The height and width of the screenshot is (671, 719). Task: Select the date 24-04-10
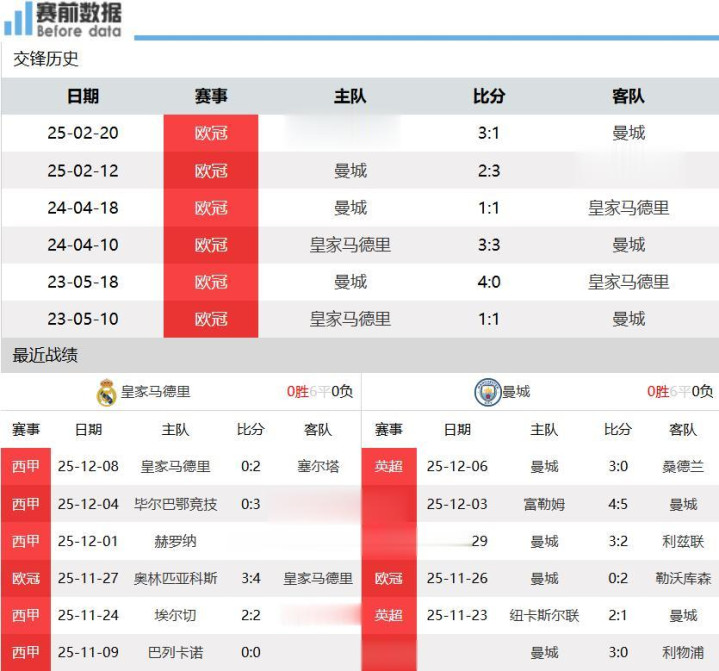[x=83, y=245]
